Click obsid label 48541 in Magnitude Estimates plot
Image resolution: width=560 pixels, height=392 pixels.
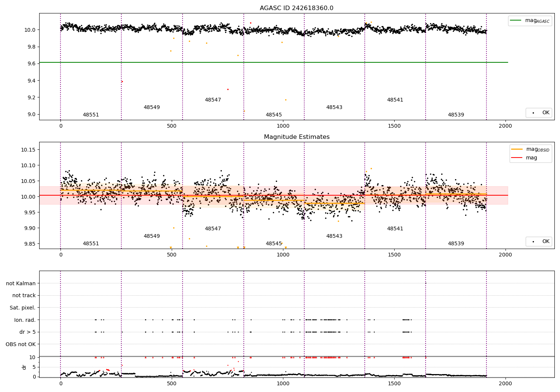pyautogui.click(x=395, y=229)
